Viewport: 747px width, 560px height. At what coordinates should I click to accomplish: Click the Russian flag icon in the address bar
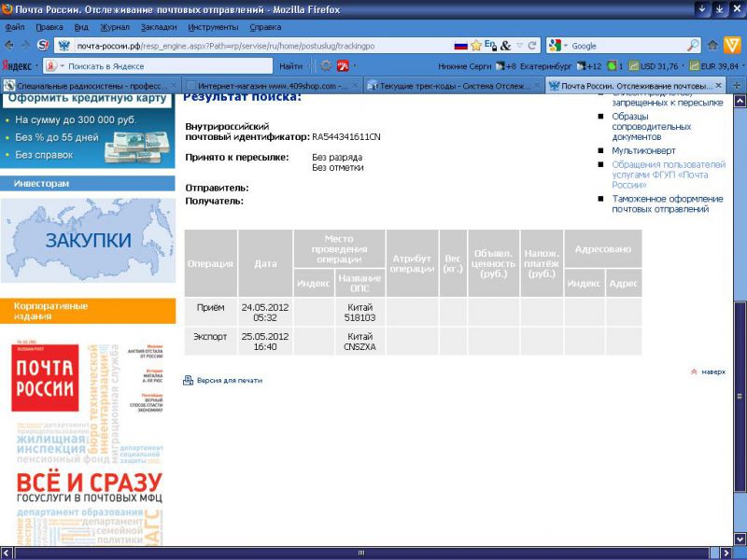[x=460, y=45]
